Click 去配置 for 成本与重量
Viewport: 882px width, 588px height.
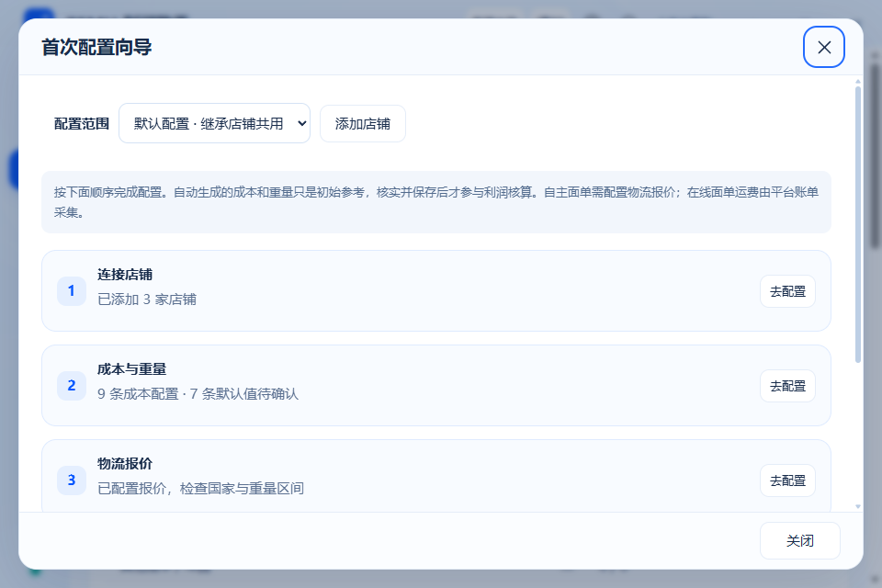(787, 386)
